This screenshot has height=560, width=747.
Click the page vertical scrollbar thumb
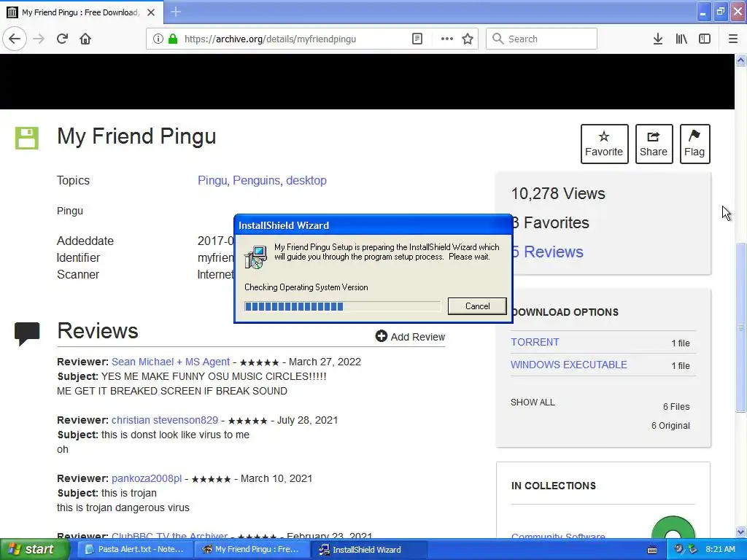click(741, 327)
